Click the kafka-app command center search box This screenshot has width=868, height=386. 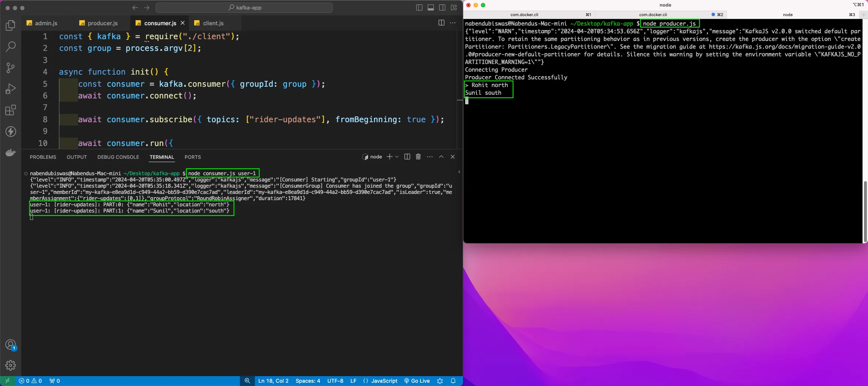pos(244,8)
